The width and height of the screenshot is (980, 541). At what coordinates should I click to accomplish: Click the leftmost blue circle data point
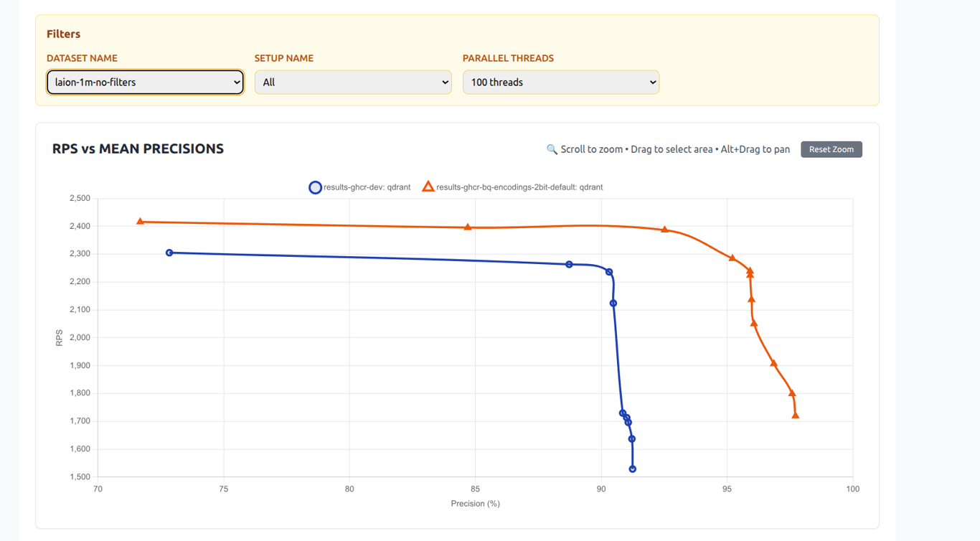(169, 253)
